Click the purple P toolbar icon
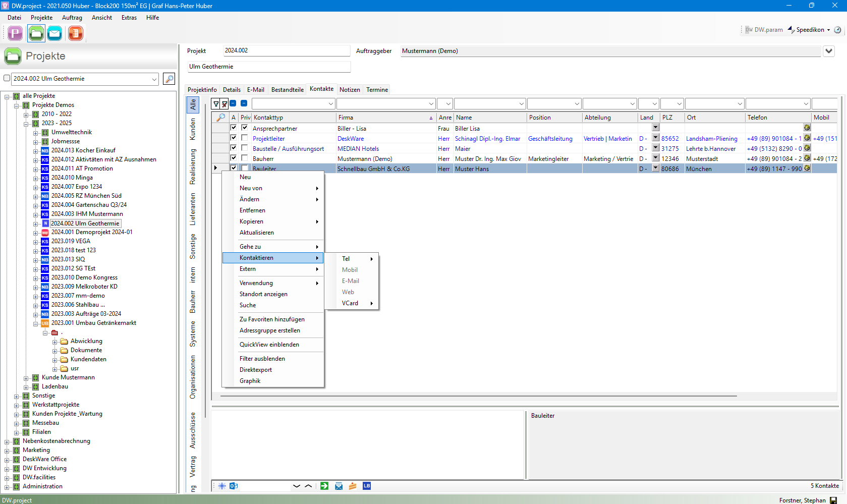The width and height of the screenshot is (847, 504). pos(15,34)
